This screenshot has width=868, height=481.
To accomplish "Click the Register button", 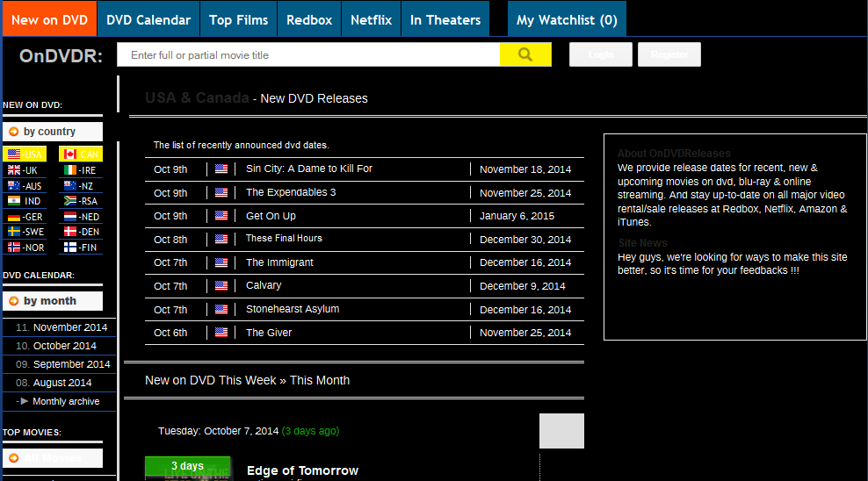I will coord(669,54).
